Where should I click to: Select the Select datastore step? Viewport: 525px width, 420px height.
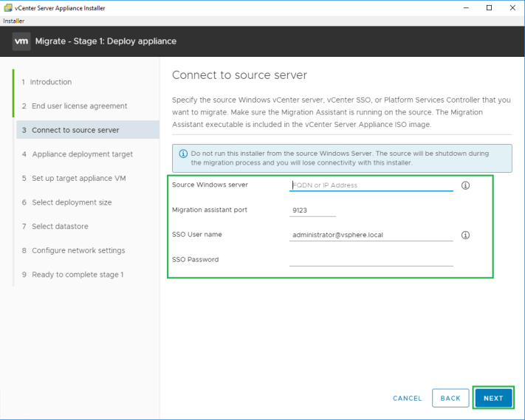coord(63,227)
